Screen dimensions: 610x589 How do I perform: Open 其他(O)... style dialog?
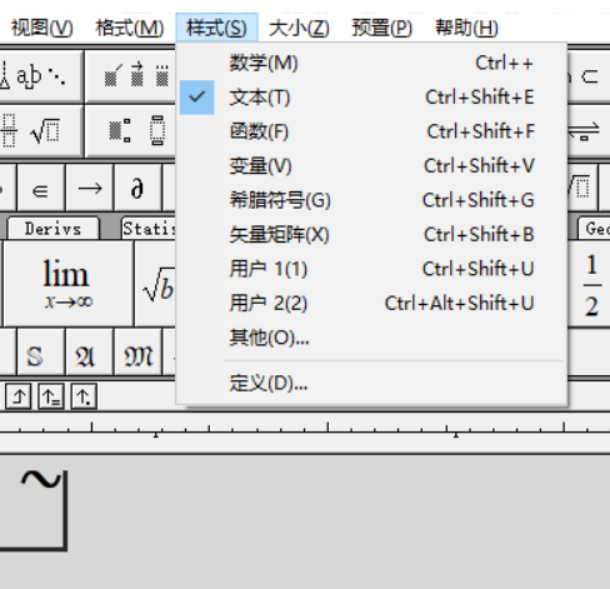point(372,337)
